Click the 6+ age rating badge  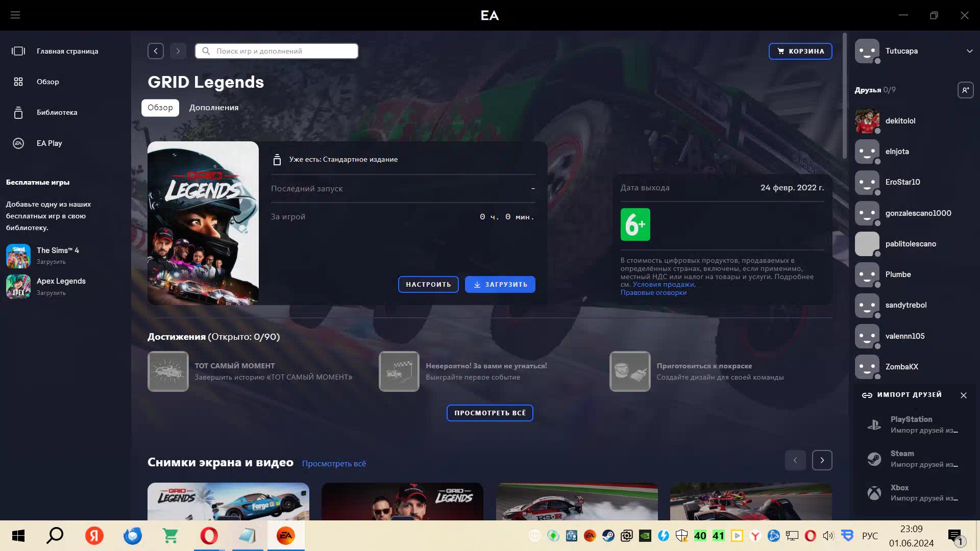click(635, 224)
